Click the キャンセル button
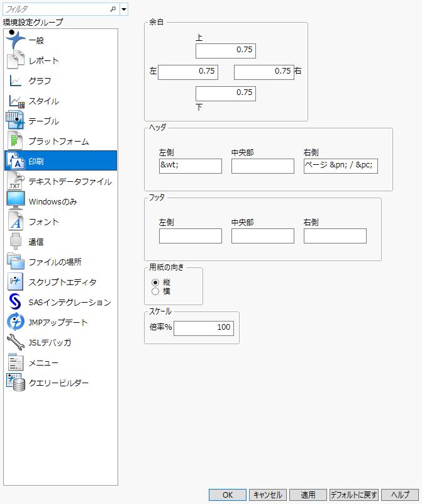This screenshot has width=422, height=504. tap(268, 495)
